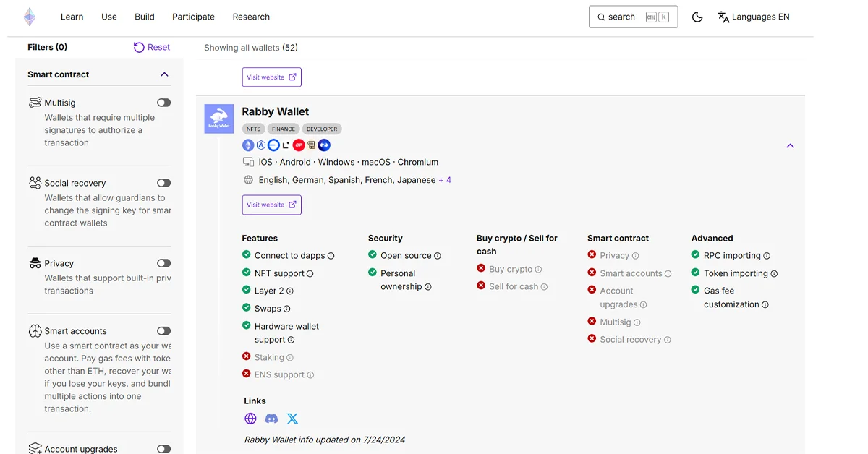
Task: Click info icon next to RPC importing
Action: click(x=767, y=256)
